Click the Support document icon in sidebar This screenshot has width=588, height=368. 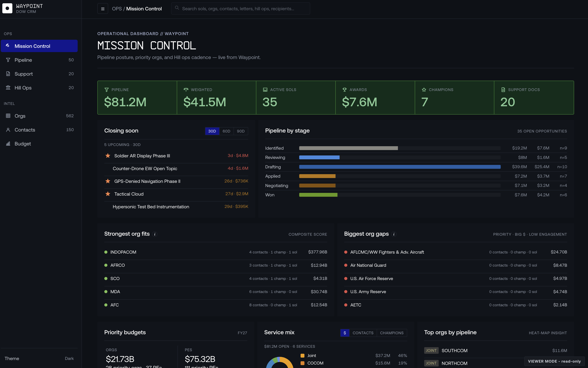click(x=8, y=74)
